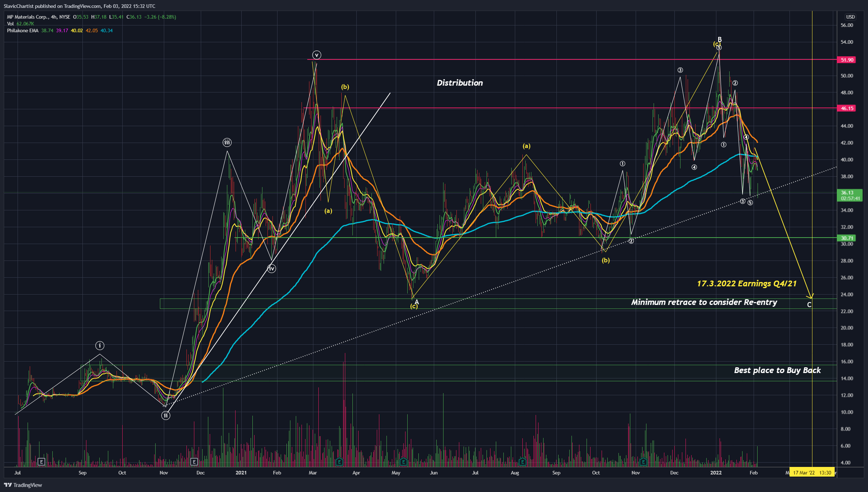Viewport: 868px width, 492px height.
Task: Open the green earnings E marker in August 2021
Action: point(522,462)
